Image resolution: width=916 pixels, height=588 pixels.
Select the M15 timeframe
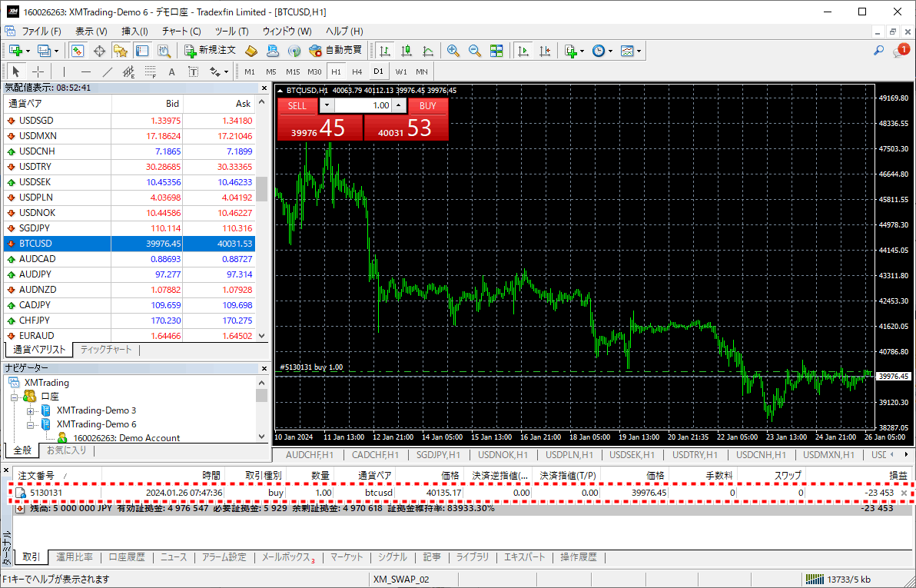(293, 72)
